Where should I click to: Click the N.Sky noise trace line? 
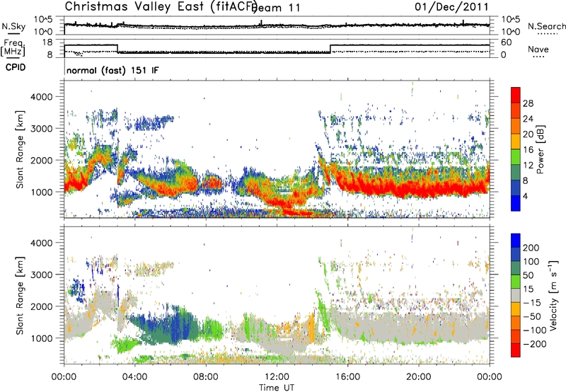tap(277, 25)
